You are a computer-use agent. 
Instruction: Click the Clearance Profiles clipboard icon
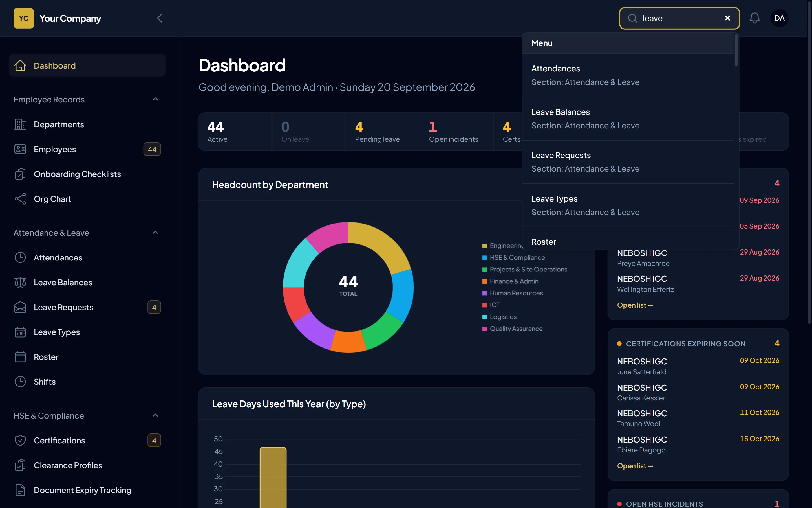pos(20,465)
